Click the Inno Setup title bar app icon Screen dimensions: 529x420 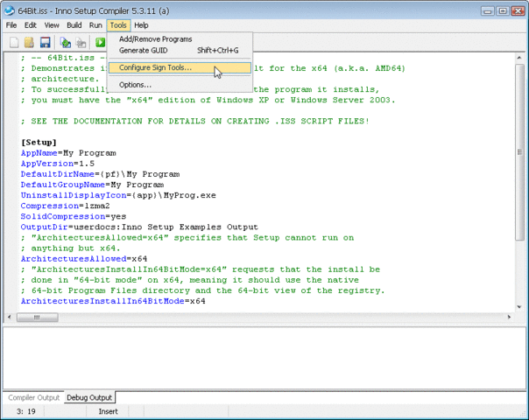point(10,10)
